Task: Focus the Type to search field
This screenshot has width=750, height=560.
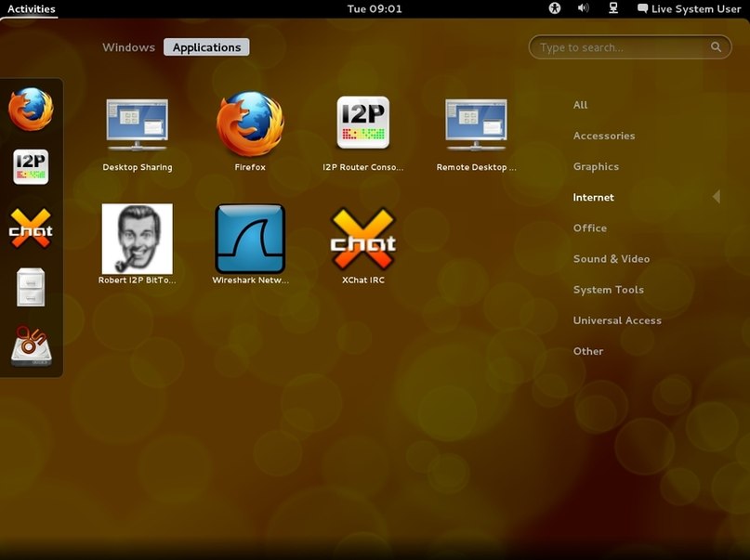Action: 630,47
